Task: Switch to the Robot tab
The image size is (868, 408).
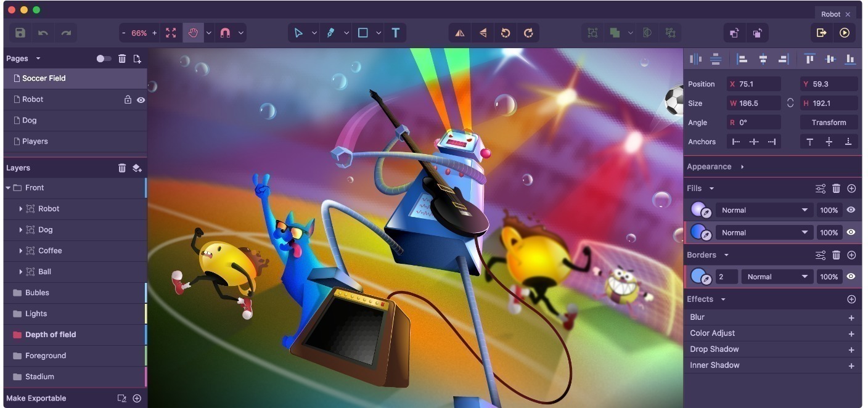Action: (x=830, y=14)
